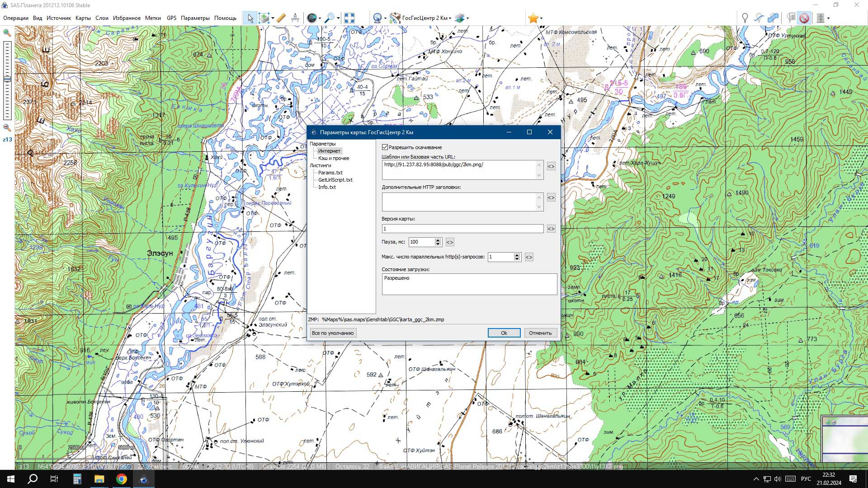Image resolution: width=868 pixels, height=488 pixels.
Task: Uncheck Разрешить скачивание checkbox
Action: (x=385, y=147)
